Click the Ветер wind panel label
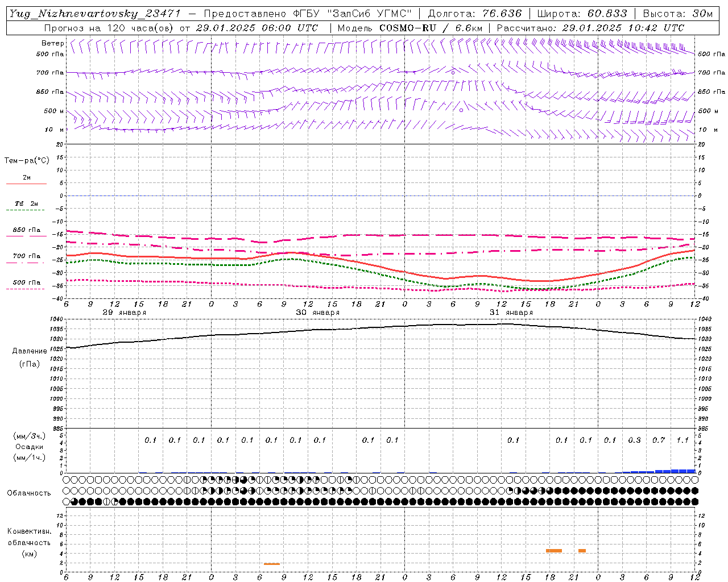This screenshot has height=582, width=728. [x=53, y=43]
